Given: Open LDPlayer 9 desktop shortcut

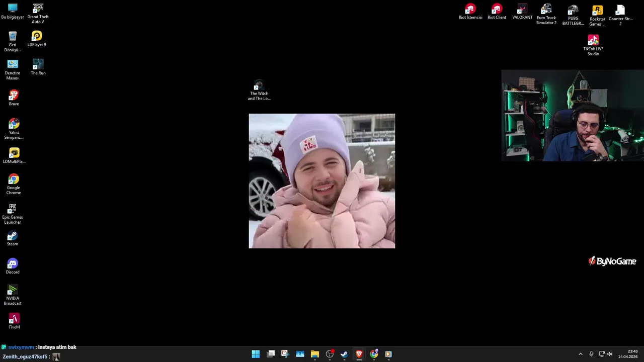Looking at the screenshot, I should pos(37,39).
